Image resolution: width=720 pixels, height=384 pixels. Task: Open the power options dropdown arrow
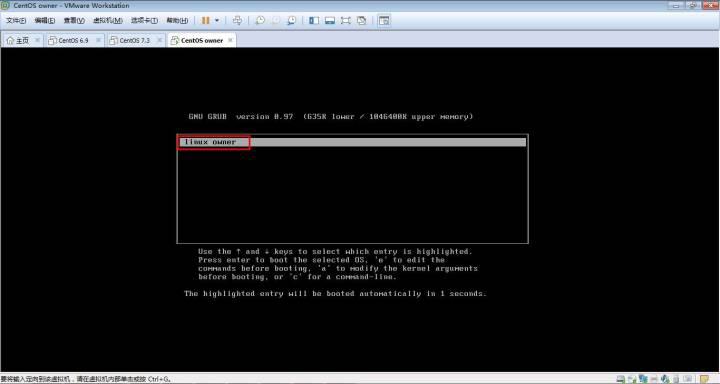[x=217, y=20]
